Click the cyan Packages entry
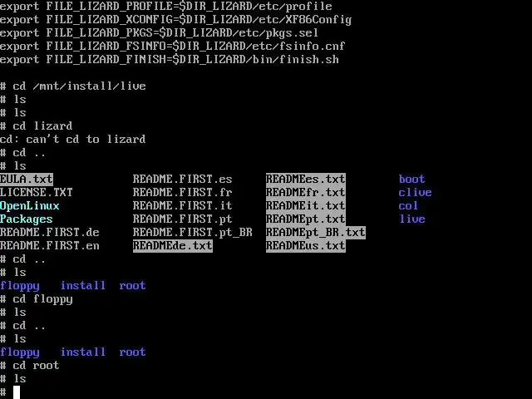This screenshot has height=399, width=532. click(27, 219)
